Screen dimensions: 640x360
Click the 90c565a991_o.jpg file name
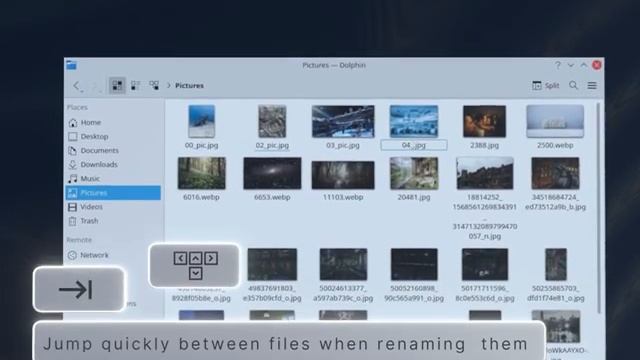[x=414, y=298]
